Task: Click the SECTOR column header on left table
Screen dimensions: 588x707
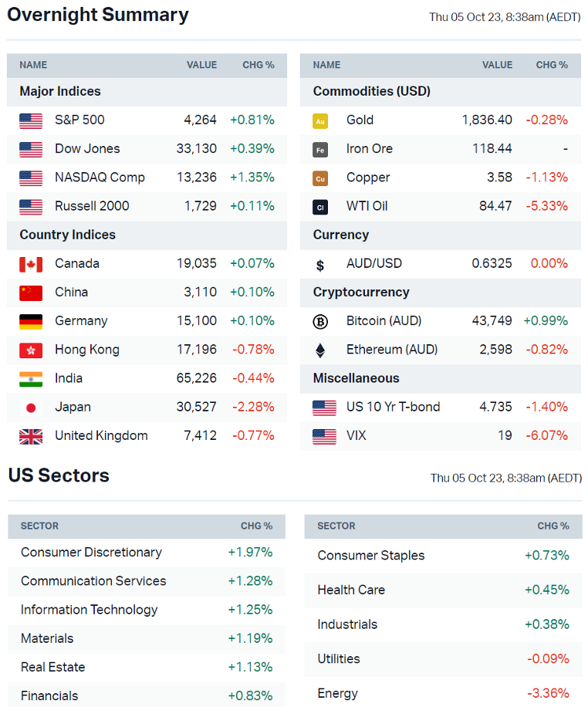Action: [x=39, y=526]
